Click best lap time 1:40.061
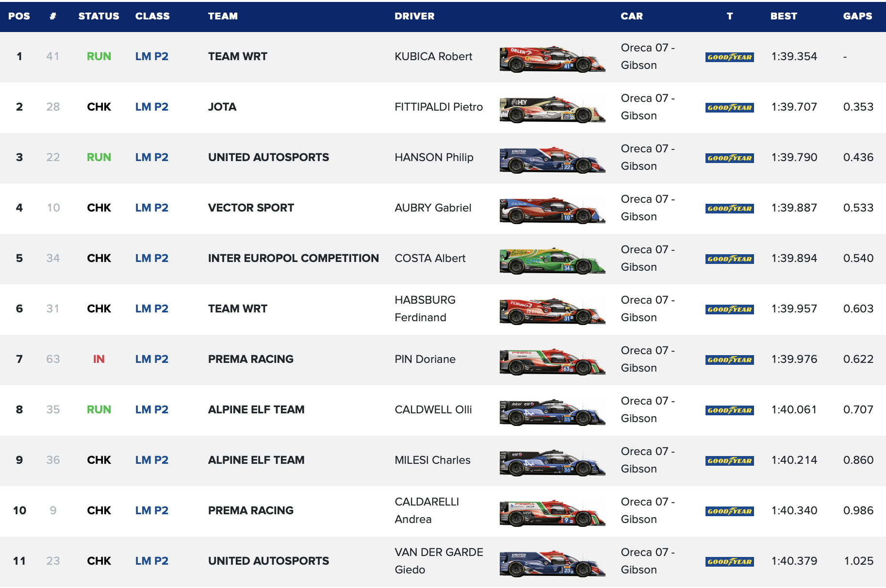886x588 pixels. pos(794,409)
